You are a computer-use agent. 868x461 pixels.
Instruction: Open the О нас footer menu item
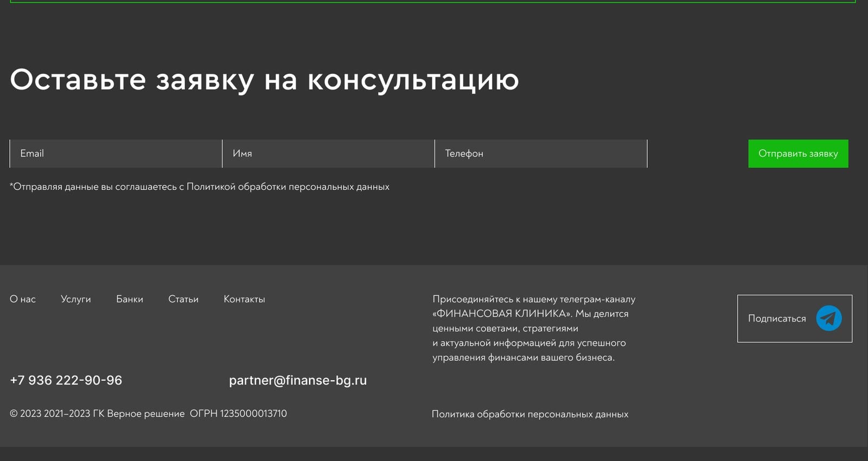click(23, 299)
